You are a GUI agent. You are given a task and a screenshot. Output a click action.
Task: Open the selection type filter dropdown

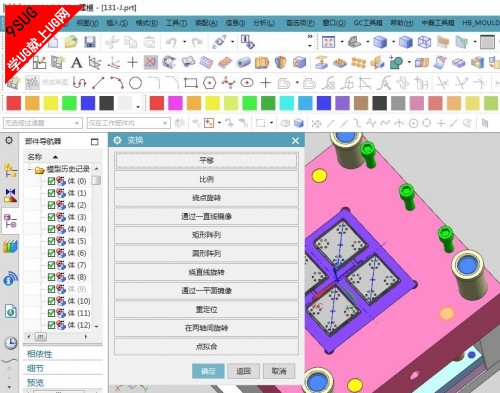pos(43,123)
